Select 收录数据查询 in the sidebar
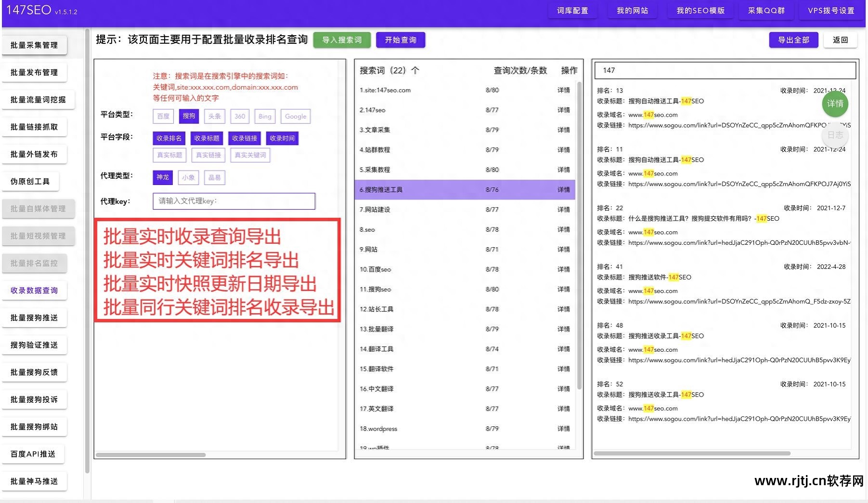Screen dimensions: 868x503 (x=34, y=291)
